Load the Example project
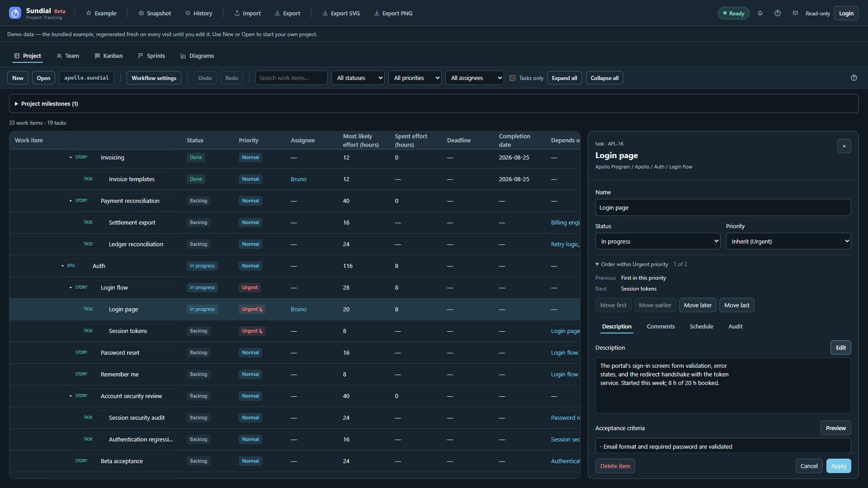Image resolution: width=868 pixels, height=488 pixels. [101, 13]
